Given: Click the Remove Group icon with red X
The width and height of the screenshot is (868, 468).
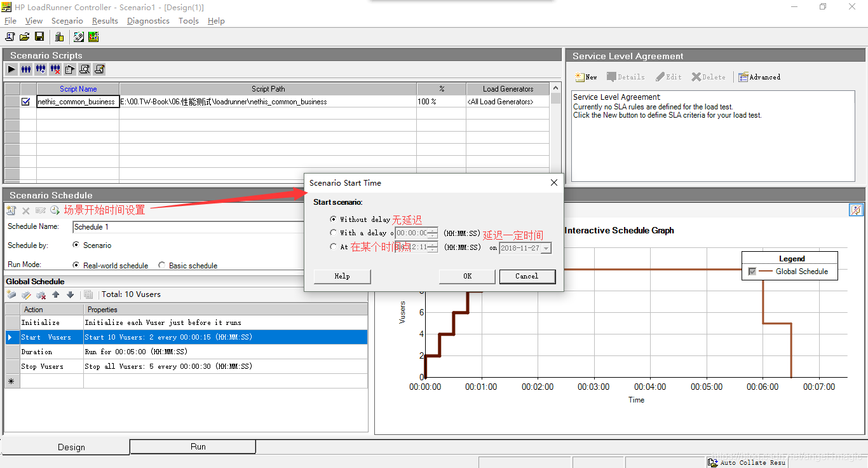Looking at the screenshot, I should 55,69.
